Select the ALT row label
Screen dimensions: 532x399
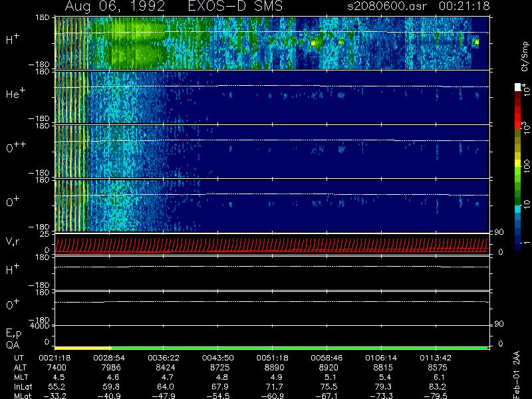20,368
